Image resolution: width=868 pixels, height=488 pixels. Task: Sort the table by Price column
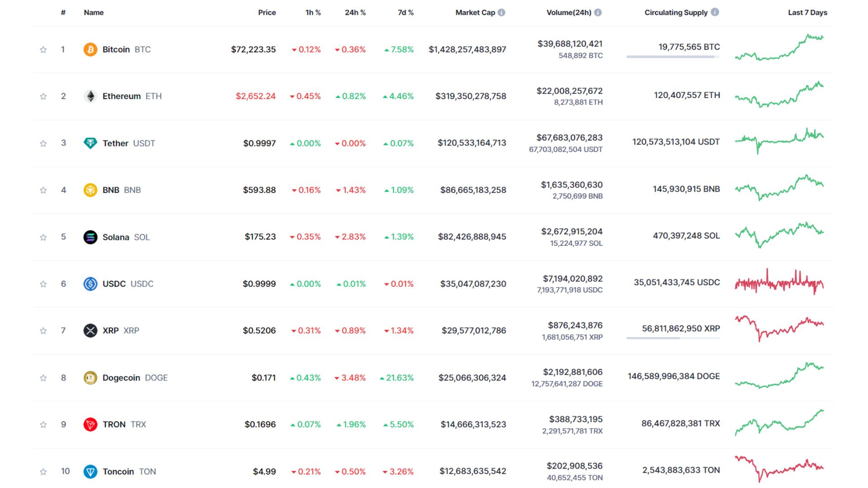click(x=267, y=13)
